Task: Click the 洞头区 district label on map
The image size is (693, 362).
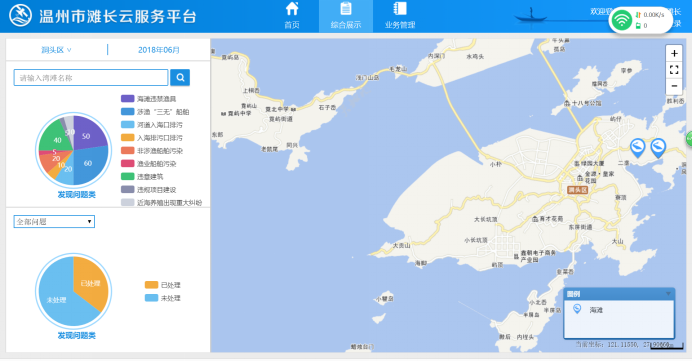Action: click(577, 190)
